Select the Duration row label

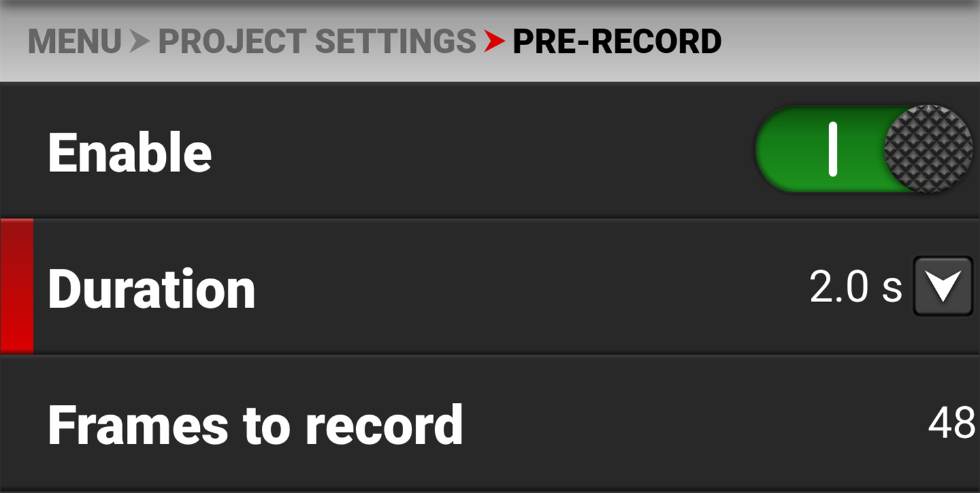pos(151,288)
